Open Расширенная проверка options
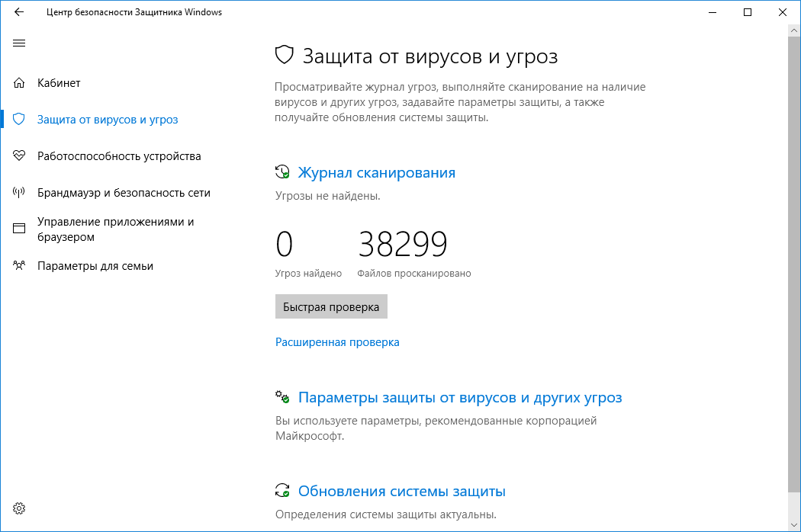The height and width of the screenshot is (532, 801). tap(336, 341)
